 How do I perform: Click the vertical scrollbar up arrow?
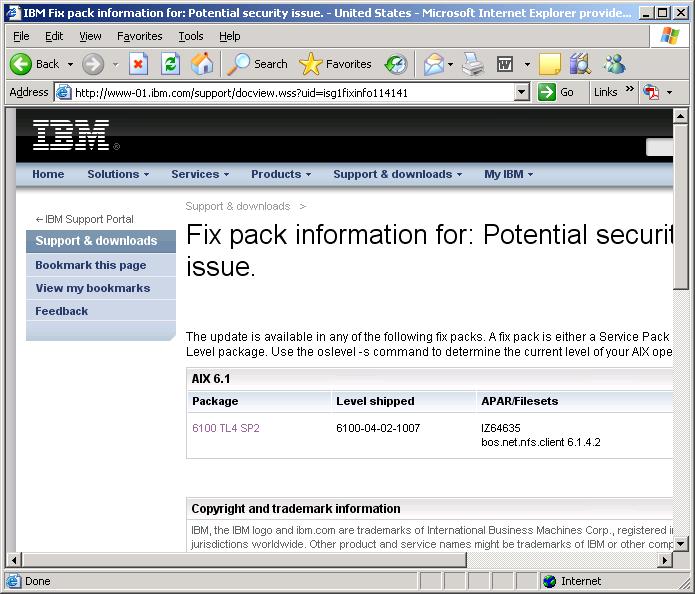pyautogui.click(x=680, y=116)
